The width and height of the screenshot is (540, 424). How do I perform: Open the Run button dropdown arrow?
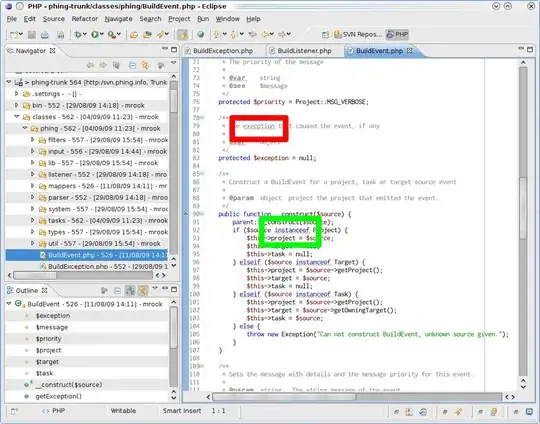[x=102, y=34]
